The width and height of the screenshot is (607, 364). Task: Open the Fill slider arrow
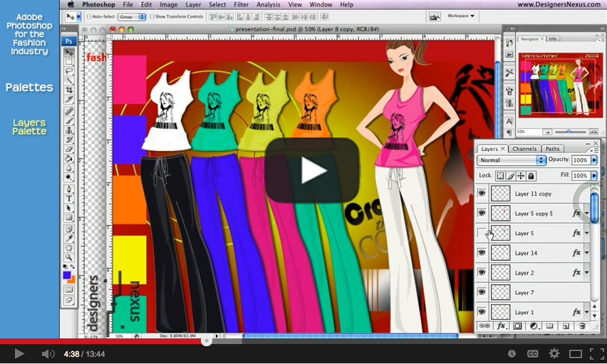pos(594,176)
